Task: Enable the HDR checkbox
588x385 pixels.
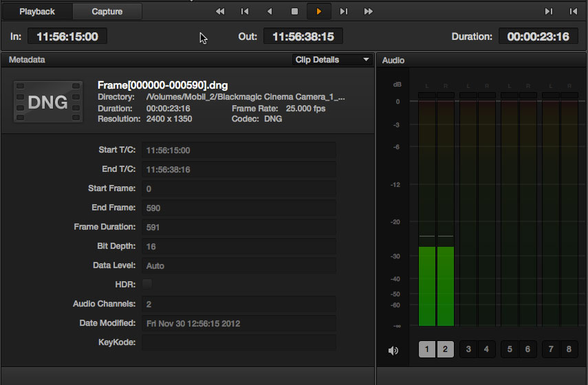Action: [147, 284]
